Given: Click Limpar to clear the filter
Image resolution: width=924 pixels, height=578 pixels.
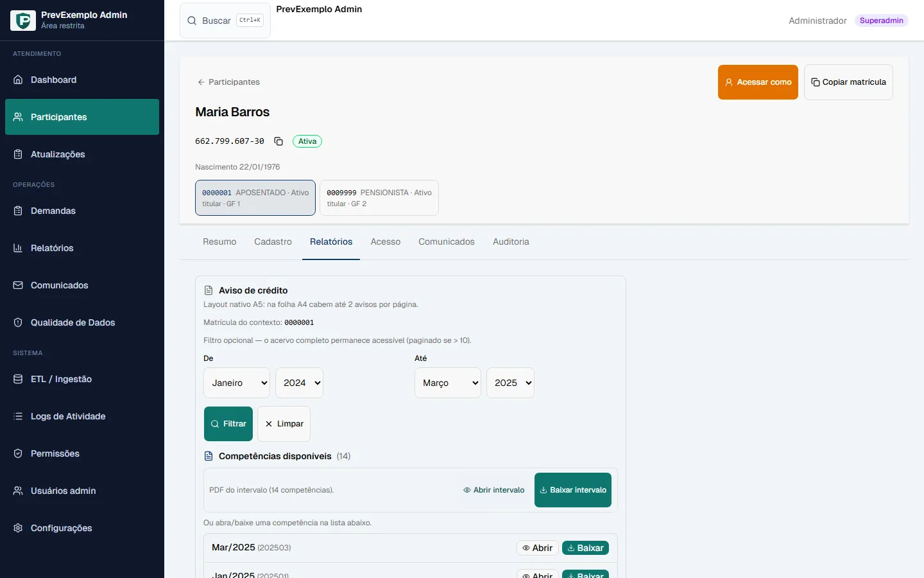Looking at the screenshot, I should tap(284, 424).
